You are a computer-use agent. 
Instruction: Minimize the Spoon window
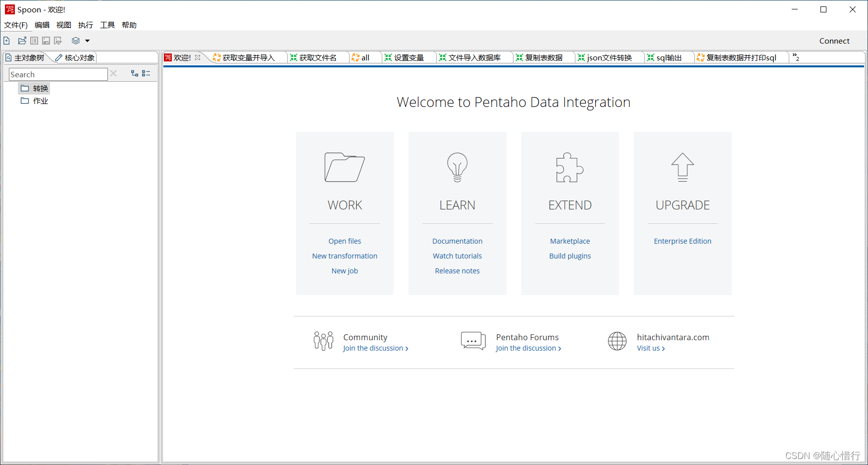click(x=795, y=9)
